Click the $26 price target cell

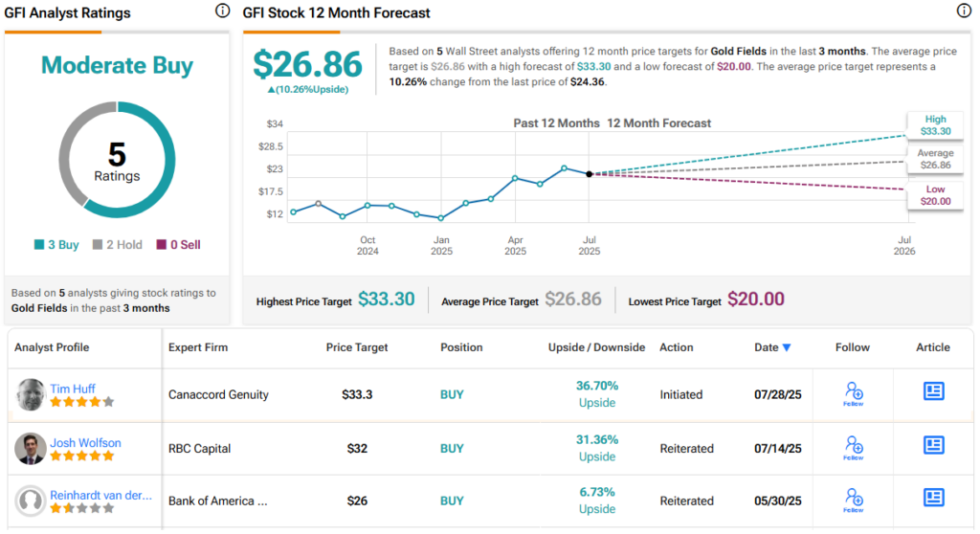[x=357, y=501]
